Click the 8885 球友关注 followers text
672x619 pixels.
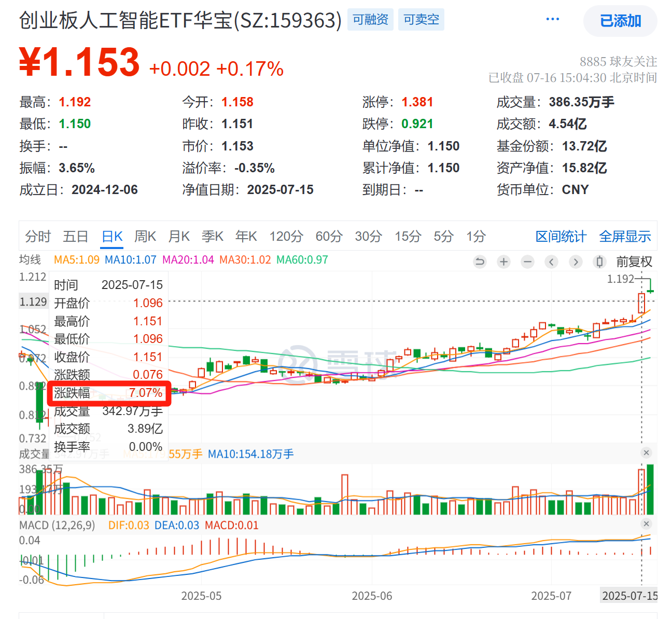618,62
